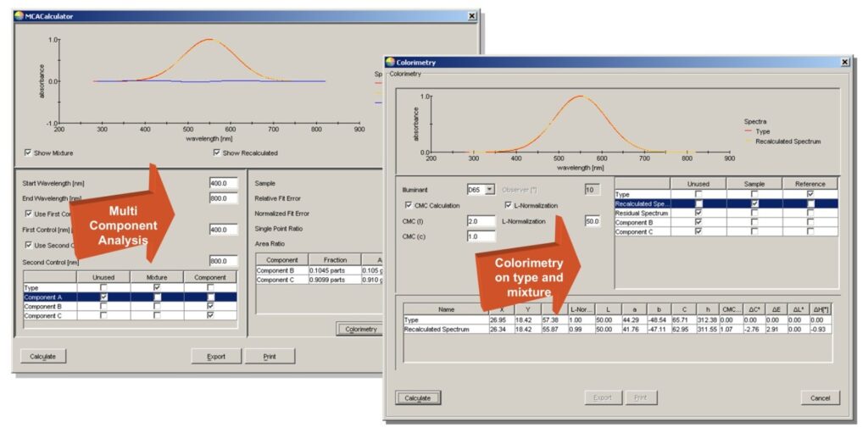868x433 pixels.
Task: Open the Illuminant D65 dropdown
Action: click(x=489, y=190)
